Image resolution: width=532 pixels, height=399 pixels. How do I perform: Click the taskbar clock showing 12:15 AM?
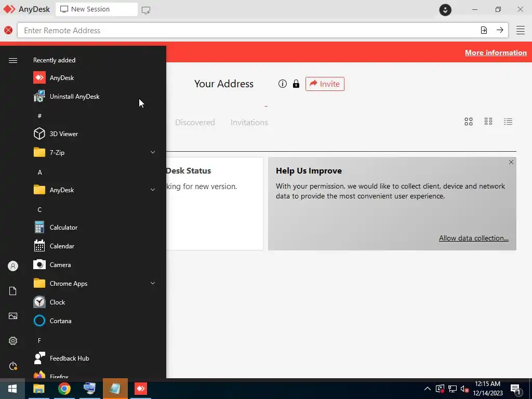[x=487, y=389]
